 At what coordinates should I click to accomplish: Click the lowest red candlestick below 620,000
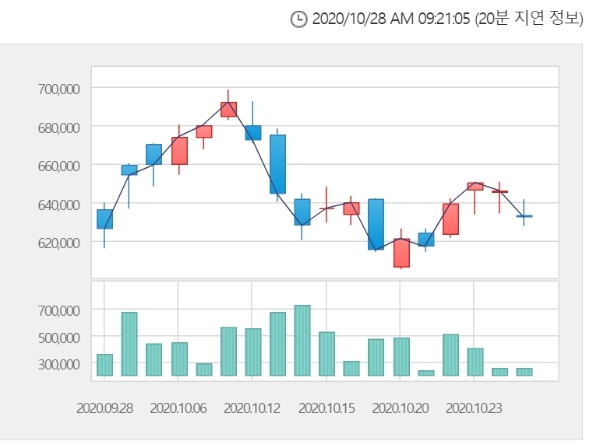tap(401, 253)
